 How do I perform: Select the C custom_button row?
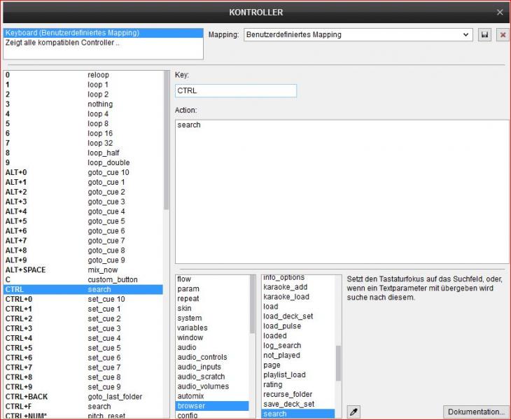(83, 279)
